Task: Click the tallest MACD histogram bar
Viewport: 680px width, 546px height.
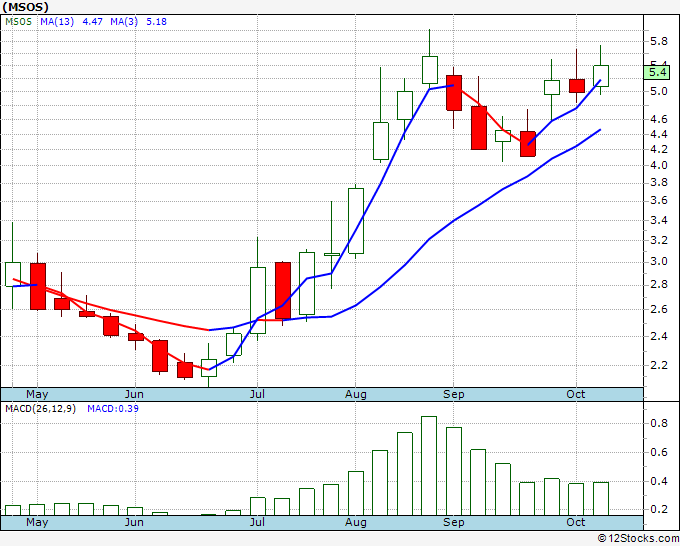Action: tap(429, 465)
